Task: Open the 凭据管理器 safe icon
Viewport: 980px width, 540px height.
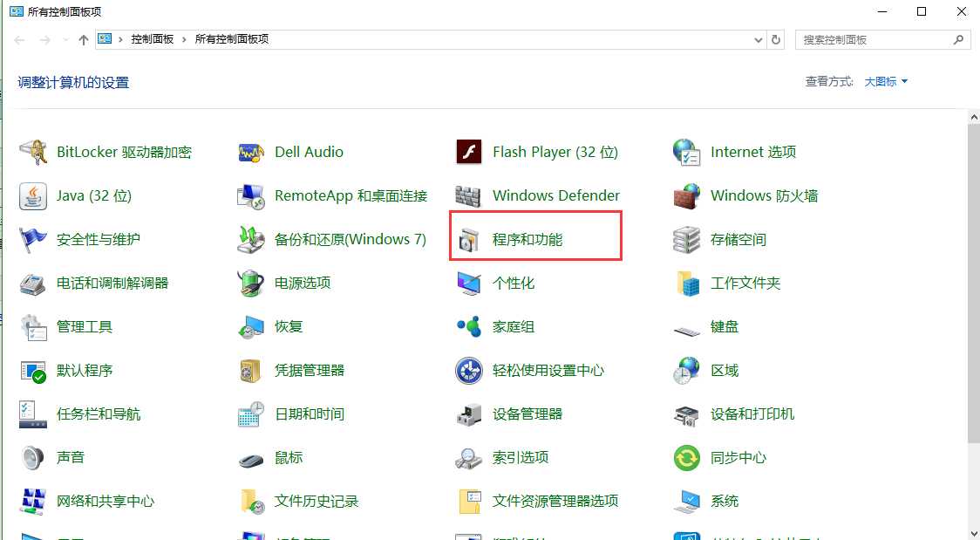Action: coord(251,371)
